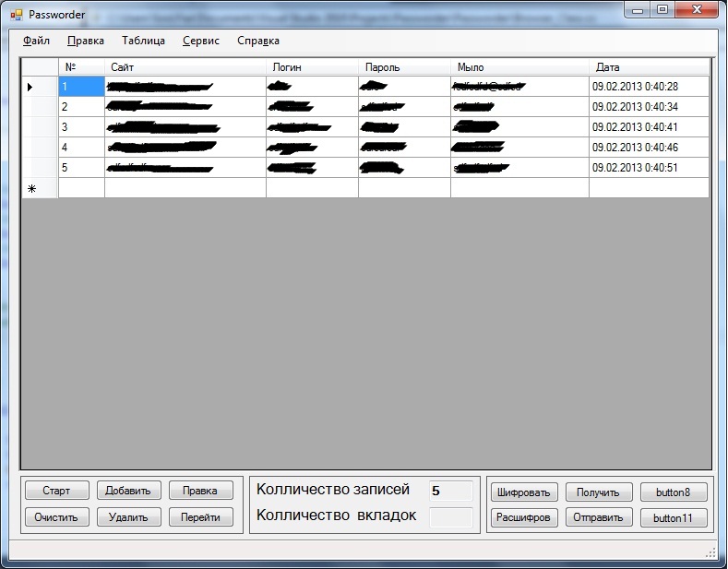Select date cell 09.02.2013 0:40:28
728x569 pixels.
[x=649, y=87]
